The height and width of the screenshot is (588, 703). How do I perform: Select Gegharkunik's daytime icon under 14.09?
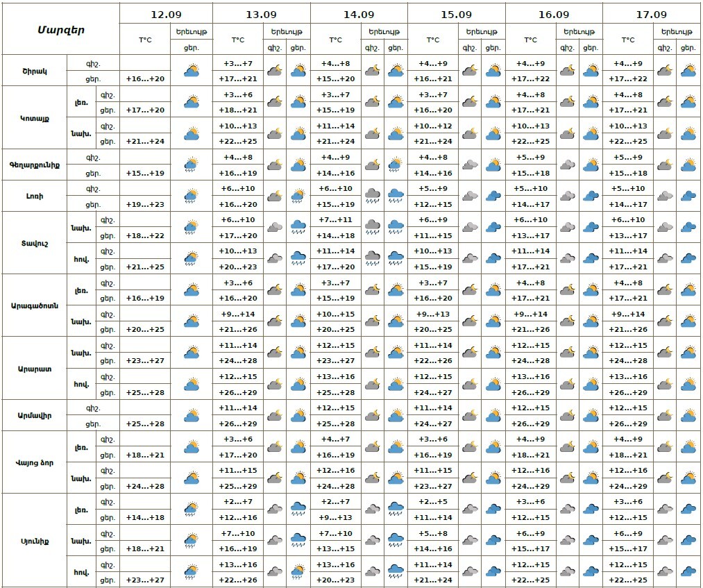[396, 165]
